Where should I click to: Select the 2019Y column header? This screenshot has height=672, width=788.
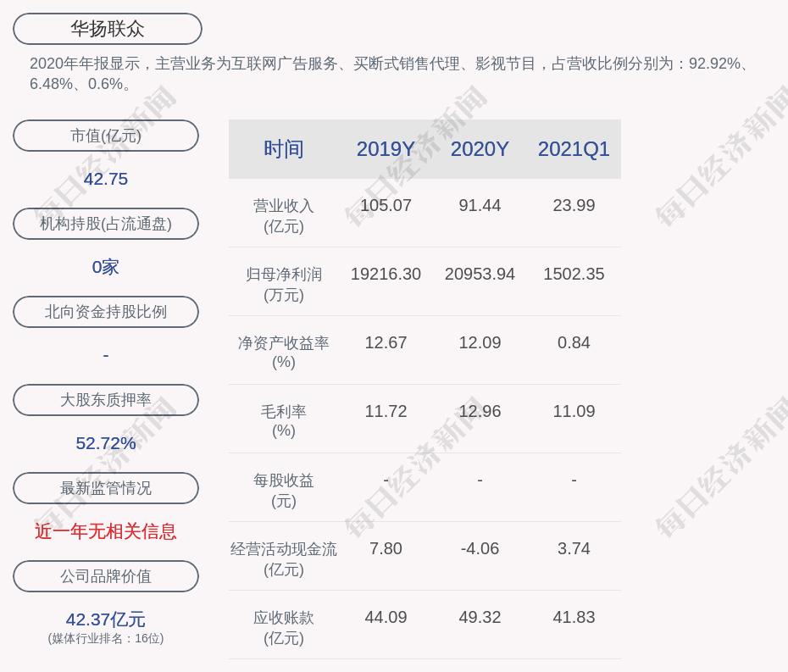click(386, 149)
